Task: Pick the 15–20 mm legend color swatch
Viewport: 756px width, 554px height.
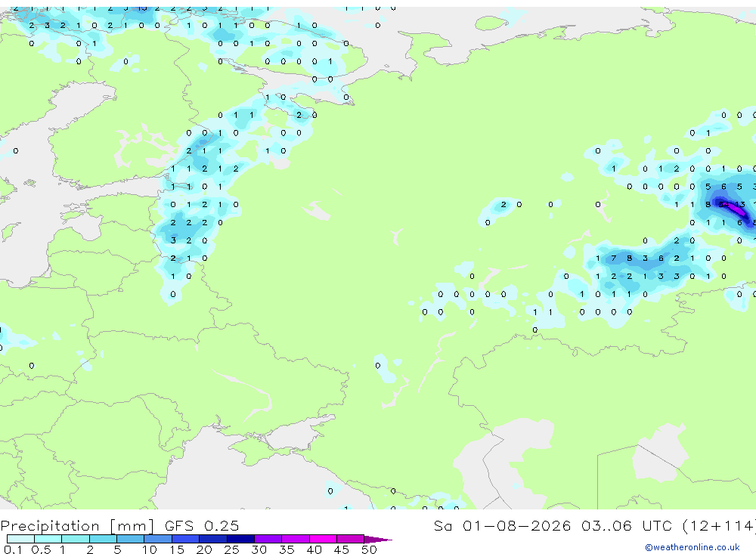Action: click(186, 539)
